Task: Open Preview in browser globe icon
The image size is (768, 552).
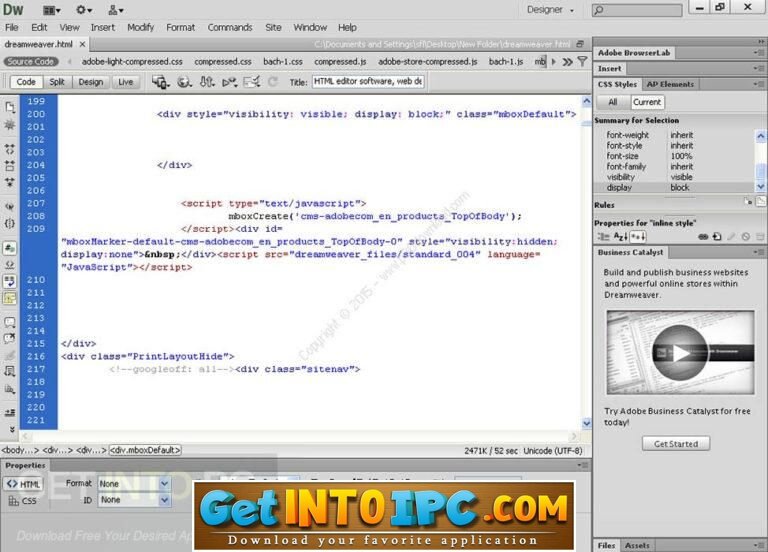Action: [184, 82]
